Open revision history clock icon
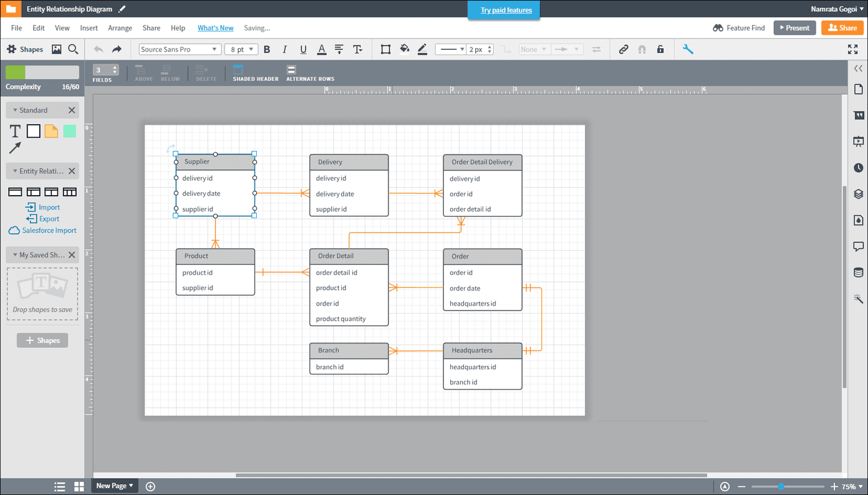The height and width of the screenshot is (495, 868). 859,168
